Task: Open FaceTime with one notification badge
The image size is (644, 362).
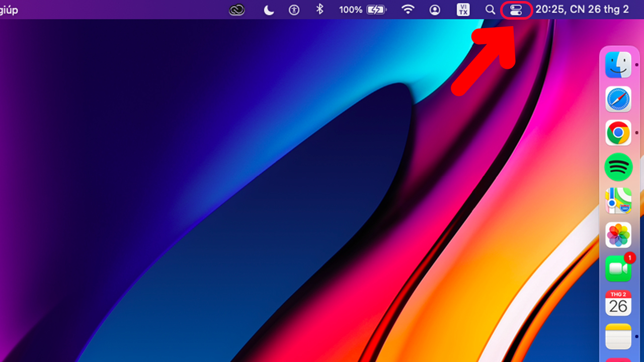Action: [x=618, y=268]
